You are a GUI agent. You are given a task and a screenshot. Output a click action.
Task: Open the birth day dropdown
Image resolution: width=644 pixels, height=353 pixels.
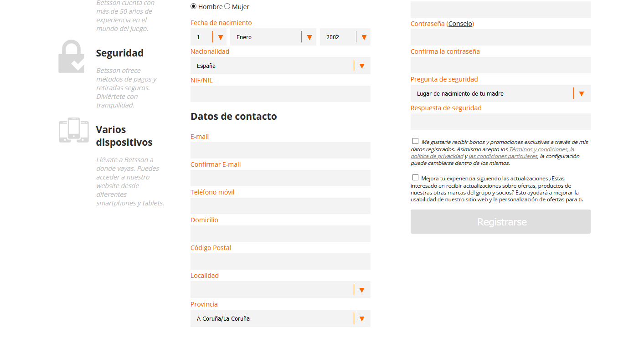[208, 37]
